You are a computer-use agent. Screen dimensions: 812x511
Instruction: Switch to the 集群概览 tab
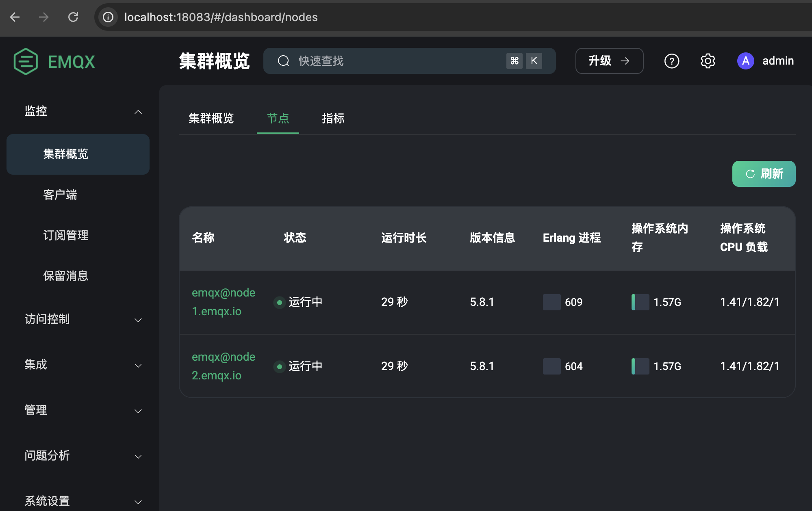tap(211, 118)
